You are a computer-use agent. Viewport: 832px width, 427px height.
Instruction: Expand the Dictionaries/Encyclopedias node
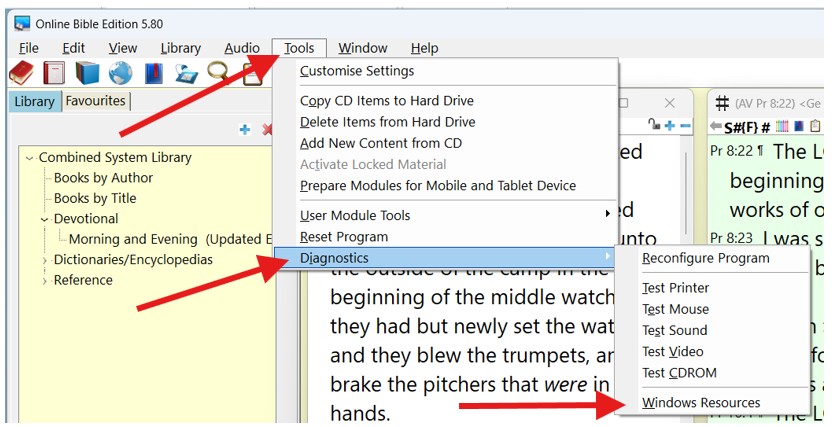tap(45, 260)
